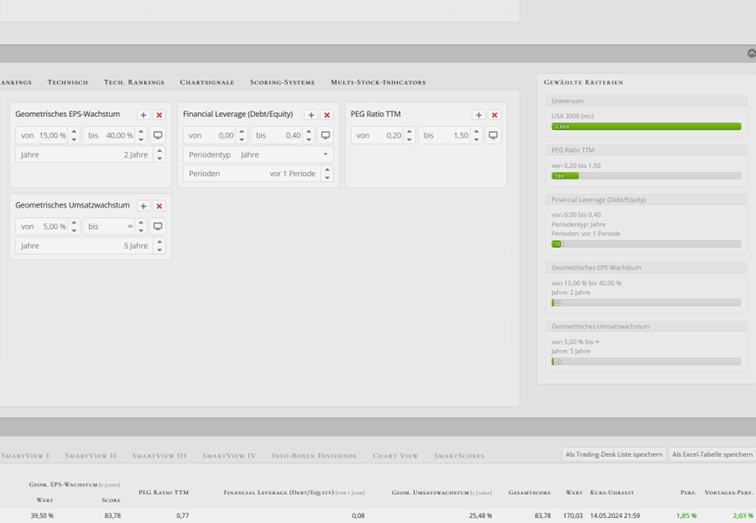Click the USA 3000 universe progress bar
This screenshot has width=756, height=523.
(646, 127)
